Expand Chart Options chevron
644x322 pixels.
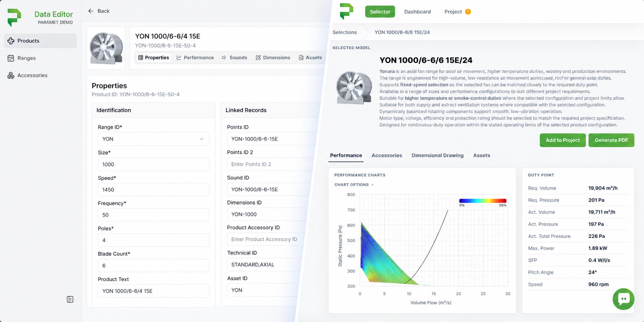pos(372,185)
